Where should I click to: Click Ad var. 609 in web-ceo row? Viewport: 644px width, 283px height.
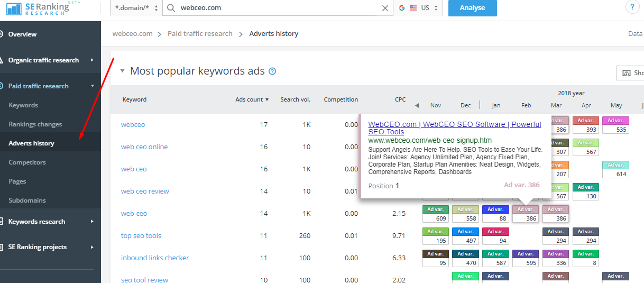click(436, 214)
